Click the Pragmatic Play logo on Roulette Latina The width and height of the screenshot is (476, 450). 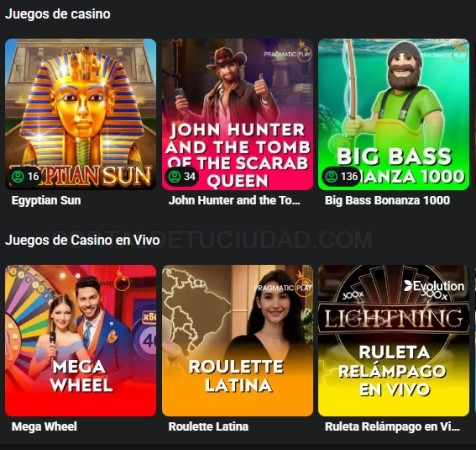tap(283, 287)
